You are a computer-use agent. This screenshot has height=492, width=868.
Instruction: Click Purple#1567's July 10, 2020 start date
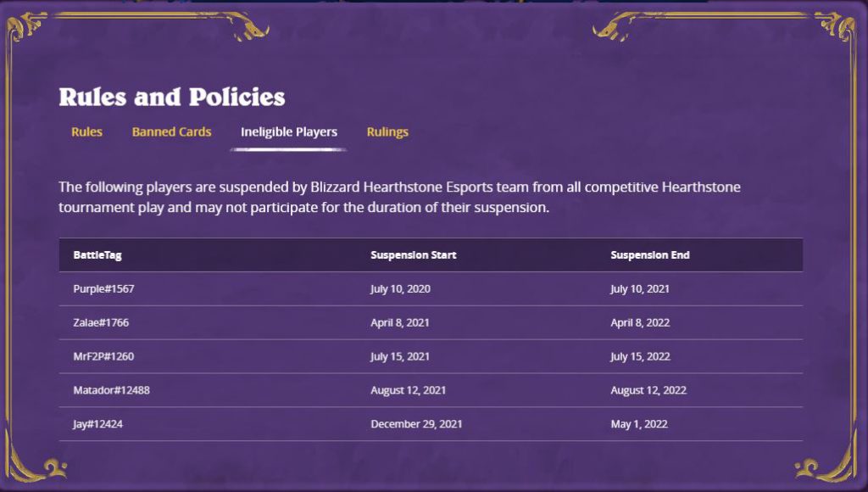pyautogui.click(x=399, y=288)
